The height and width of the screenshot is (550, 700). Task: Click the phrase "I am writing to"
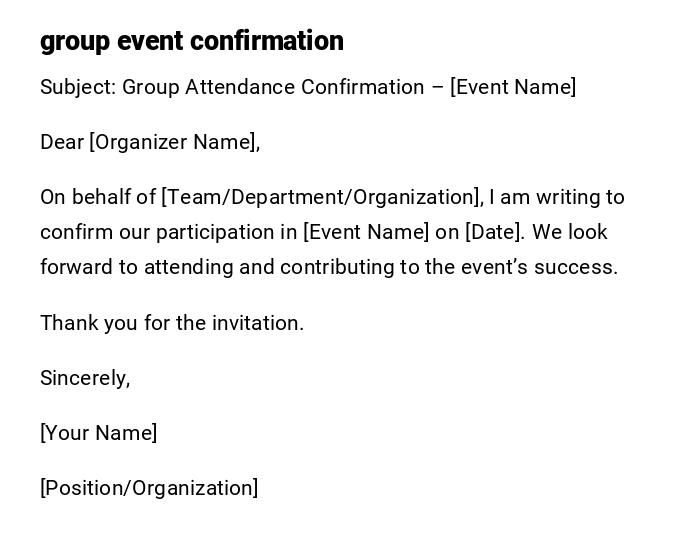[x=557, y=197]
